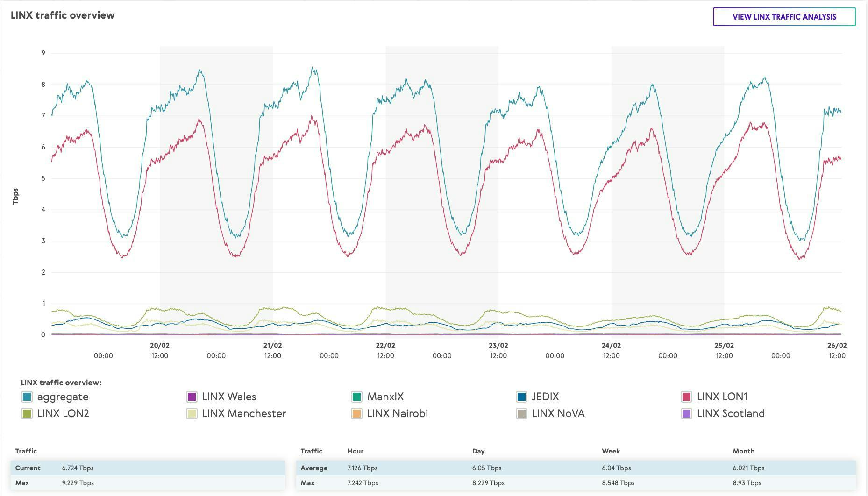Open the View LINX Traffic Analysis button
The width and height of the screenshot is (868, 496).
tap(784, 17)
